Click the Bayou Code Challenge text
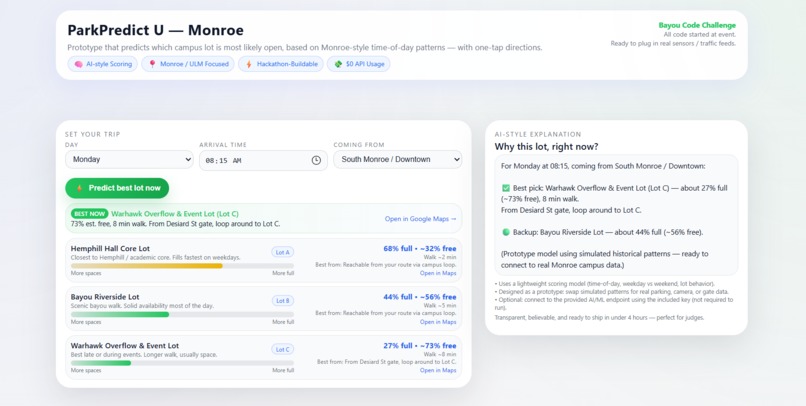 [x=697, y=25]
